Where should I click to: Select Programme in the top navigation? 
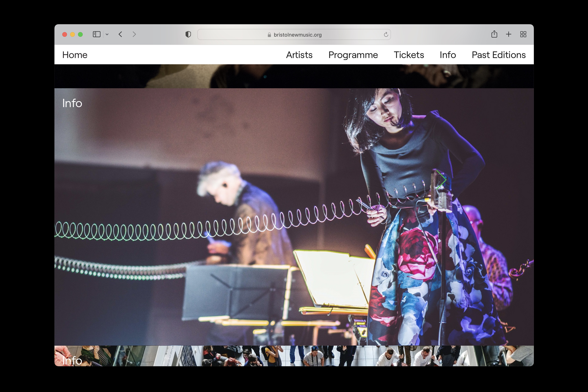(353, 55)
